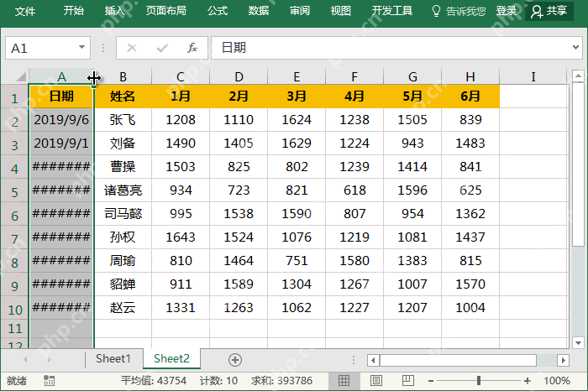Click the status bar average 平均值: 43754

pos(154,381)
